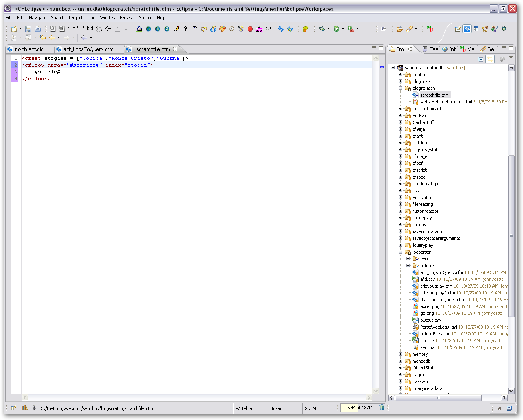The width and height of the screenshot is (523, 420).
Task: Switch to the act_LogsToQuery.cfm editor tab
Action: tap(88, 49)
